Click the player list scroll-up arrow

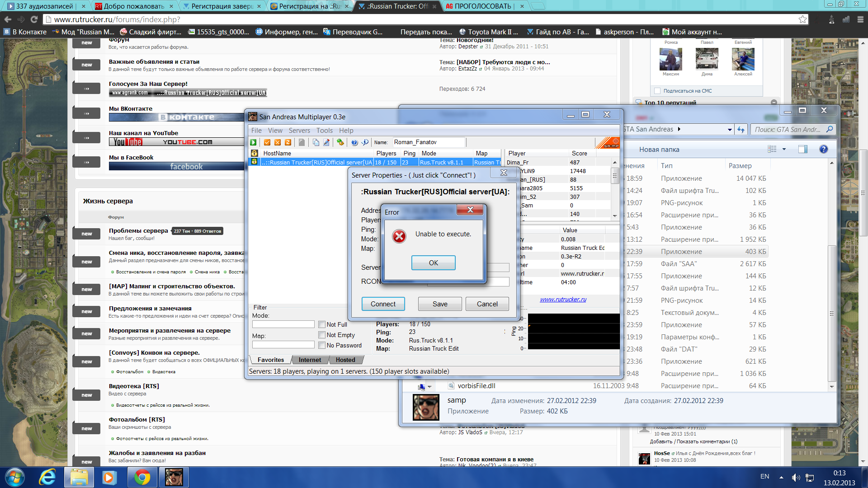(615, 162)
